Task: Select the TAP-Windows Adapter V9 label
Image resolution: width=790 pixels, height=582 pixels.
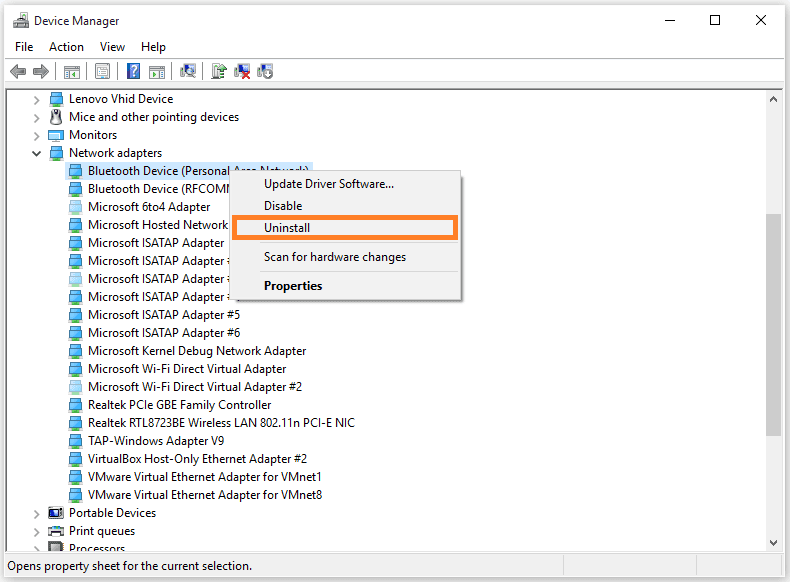Action: (x=156, y=441)
